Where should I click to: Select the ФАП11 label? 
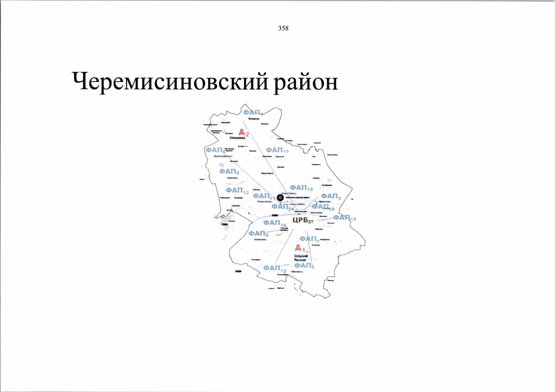264,196
